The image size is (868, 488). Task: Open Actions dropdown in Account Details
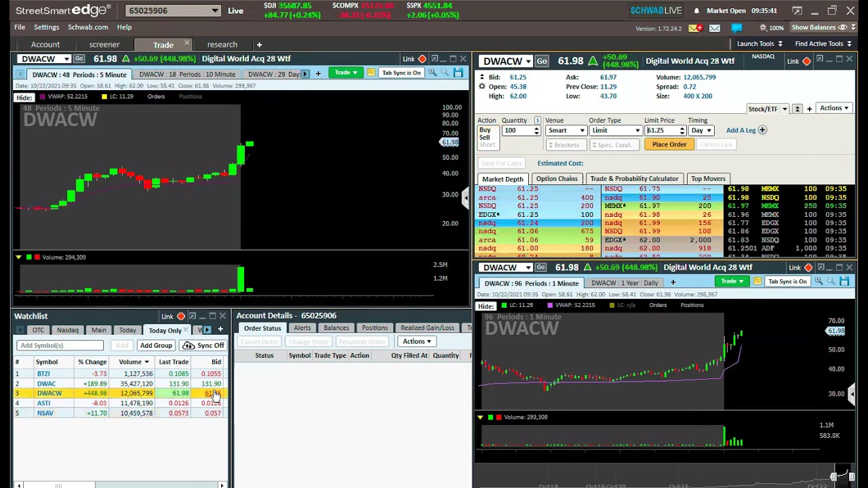coord(417,342)
